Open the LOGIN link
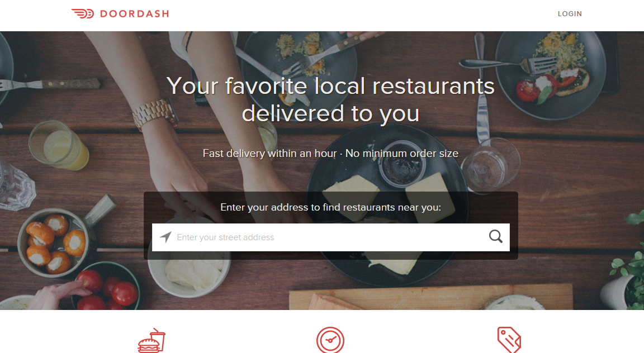644x353 pixels. coord(570,13)
